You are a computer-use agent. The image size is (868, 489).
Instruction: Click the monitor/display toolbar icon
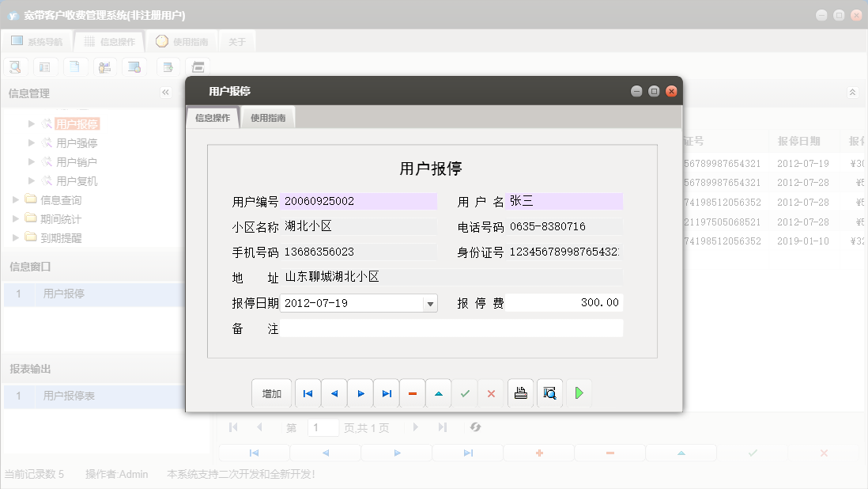pos(134,66)
